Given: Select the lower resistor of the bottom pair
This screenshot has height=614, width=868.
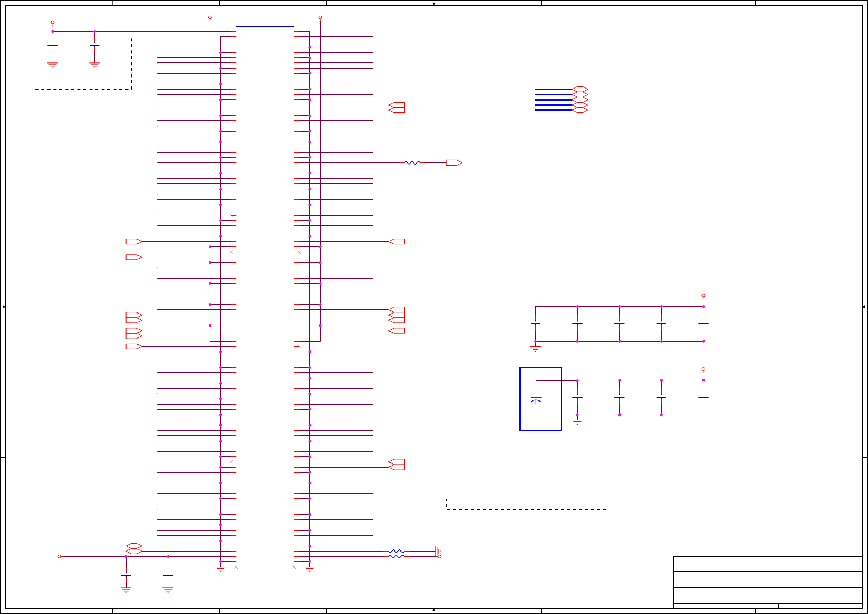Looking at the screenshot, I should pos(396,556).
